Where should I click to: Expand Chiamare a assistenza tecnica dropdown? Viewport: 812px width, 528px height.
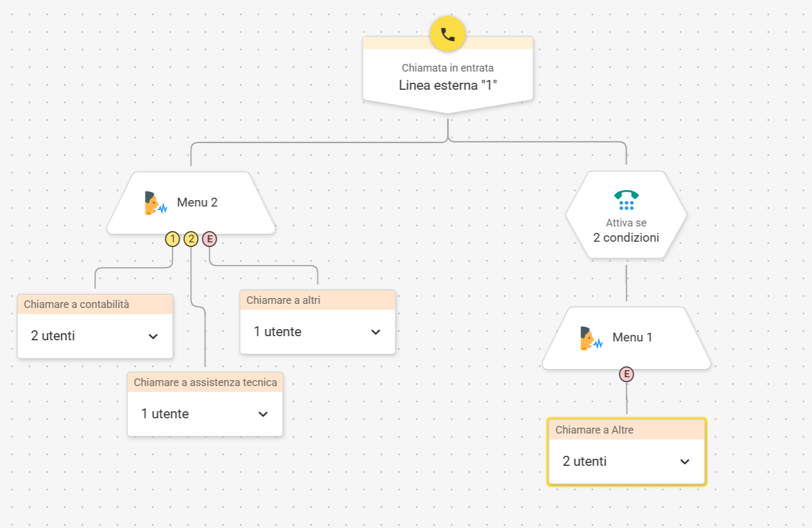[263, 414]
